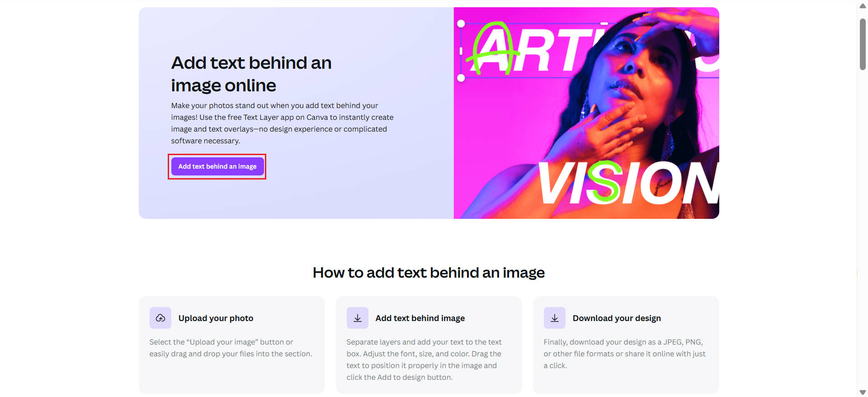Click How to add text behind an image
The width and height of the screenshot is (868, 397).
coord(429,273)
